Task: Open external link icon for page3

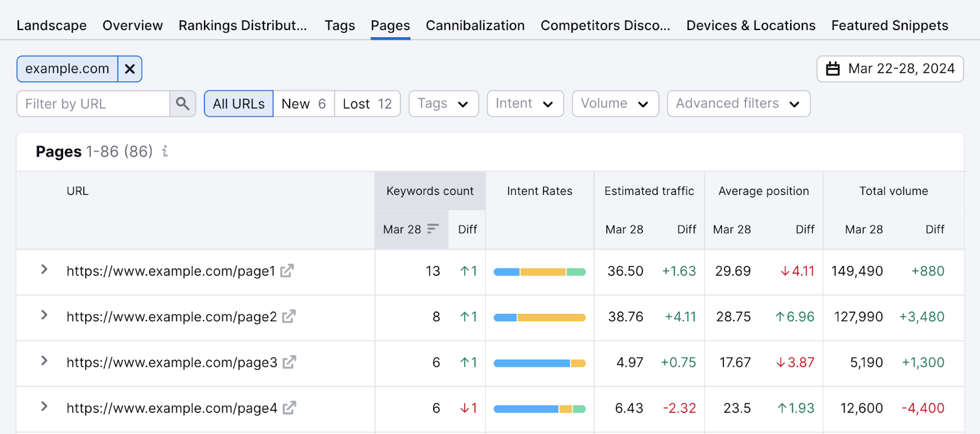Action: [x=289, y=362]
